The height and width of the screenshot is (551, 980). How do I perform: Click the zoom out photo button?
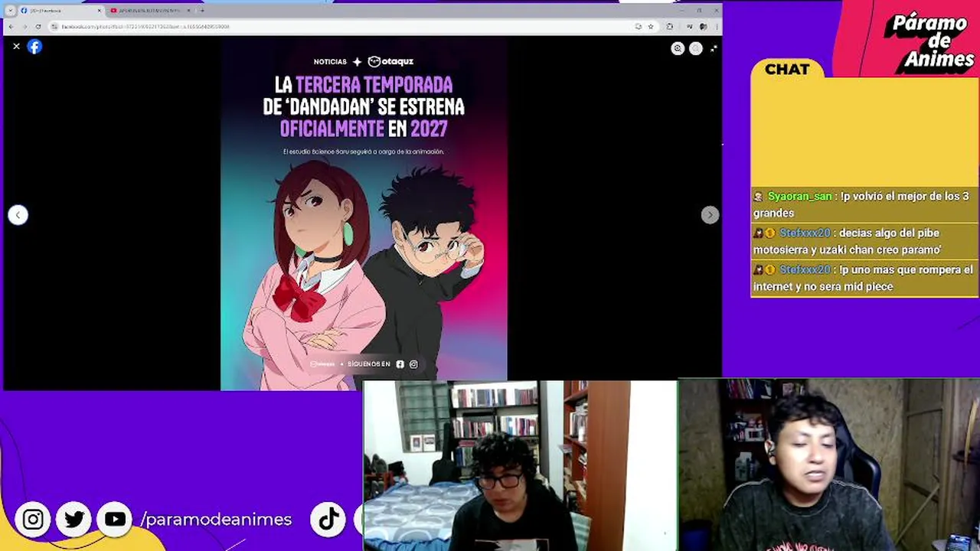click(x=695, y=48)
